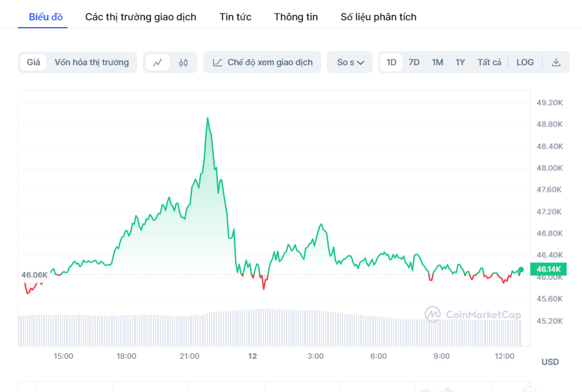582x392 pixels.
Task: Open the 'Số liệu phân tích' tab
Action: 378,17
